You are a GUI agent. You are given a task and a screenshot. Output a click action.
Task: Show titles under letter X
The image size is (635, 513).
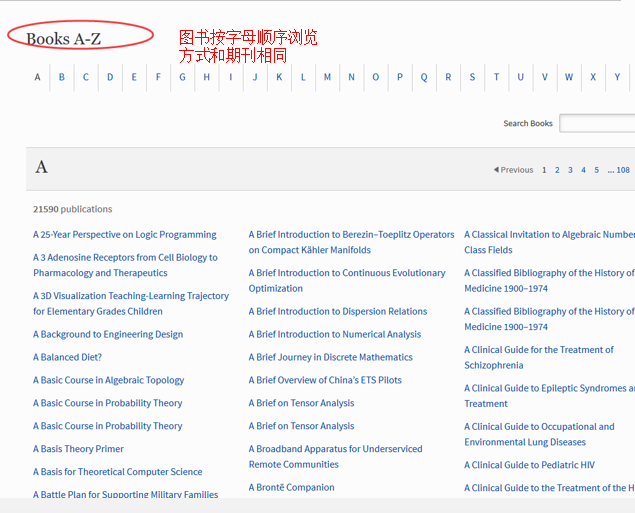pos(593,77)
